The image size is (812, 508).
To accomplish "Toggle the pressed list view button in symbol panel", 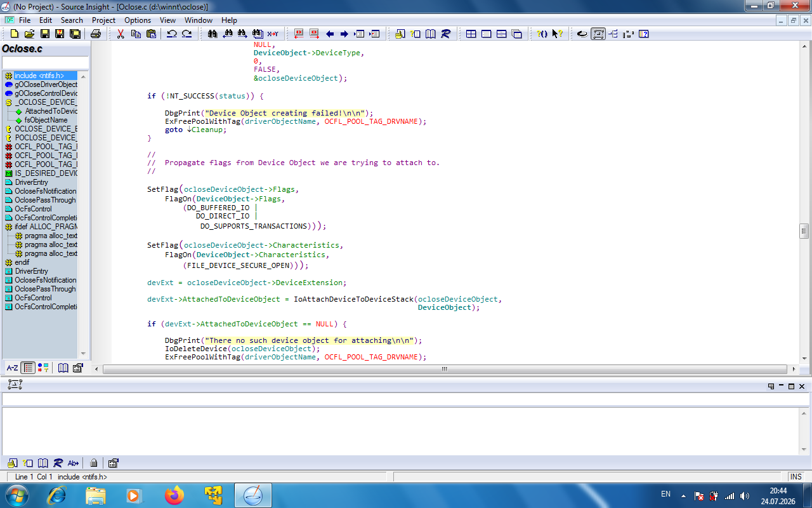I will coord(28,368).
